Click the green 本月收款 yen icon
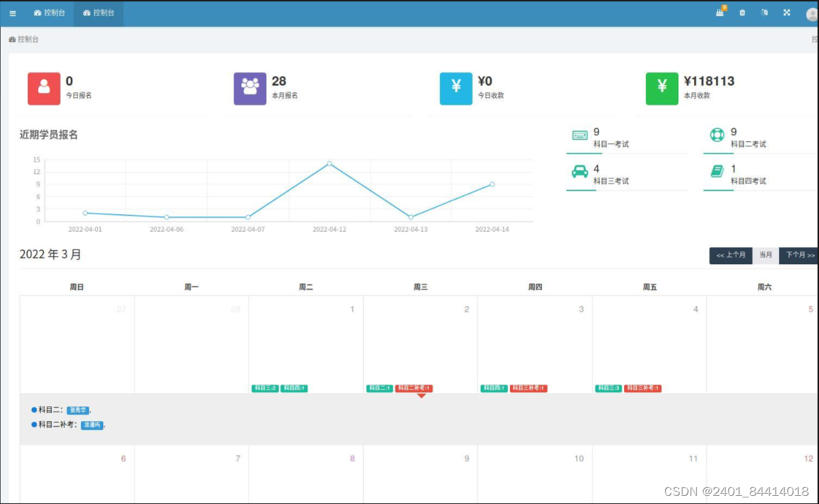 tap(662, 88)
